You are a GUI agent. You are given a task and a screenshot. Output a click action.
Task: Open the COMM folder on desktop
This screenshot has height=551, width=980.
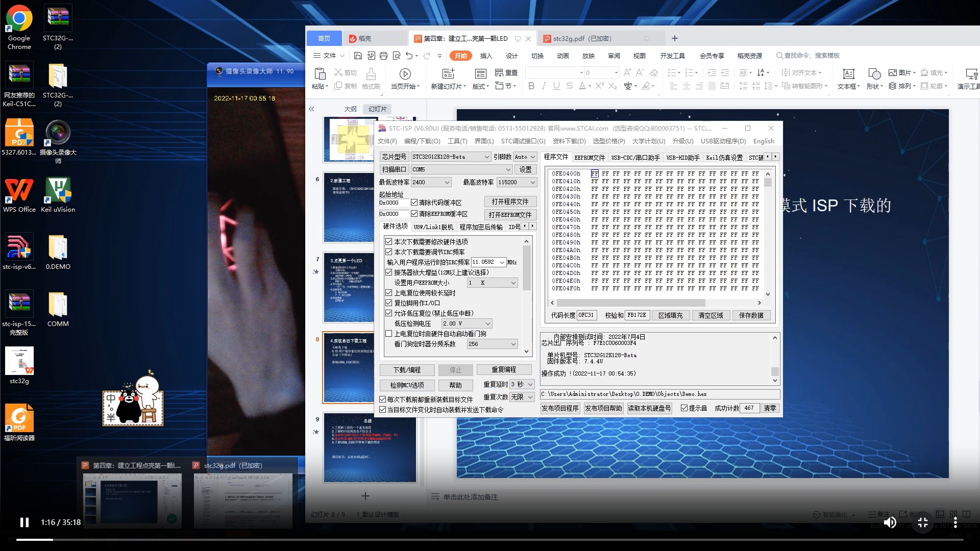[58, 309]
